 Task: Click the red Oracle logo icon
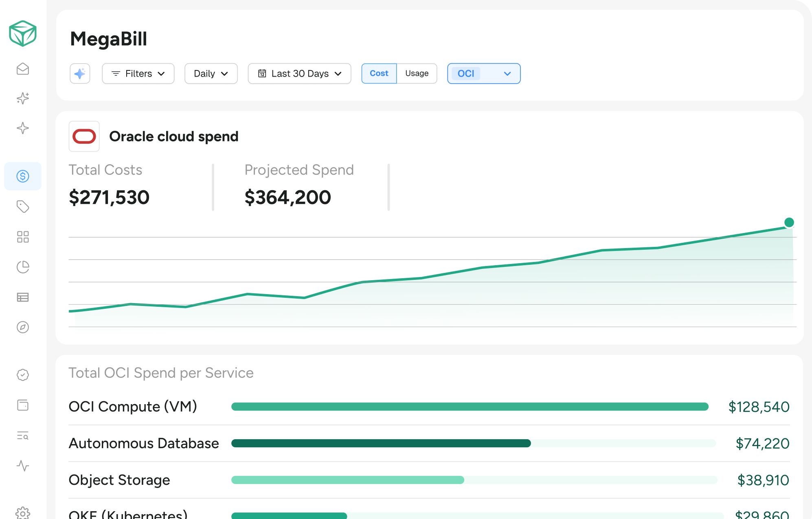pyautogui.click(x=84, y=136)
